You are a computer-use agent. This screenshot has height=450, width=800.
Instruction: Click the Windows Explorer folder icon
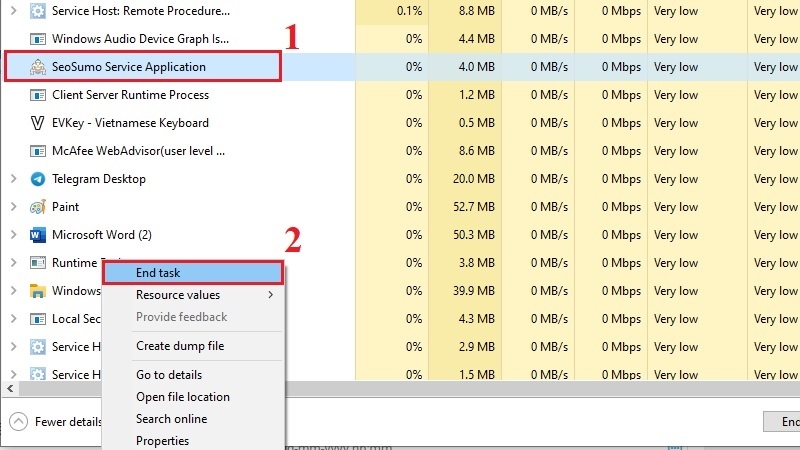pos(38,291)
